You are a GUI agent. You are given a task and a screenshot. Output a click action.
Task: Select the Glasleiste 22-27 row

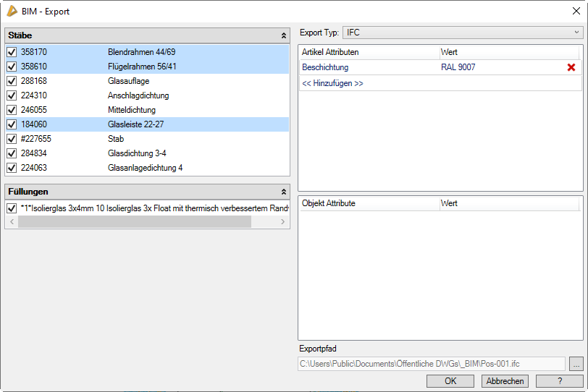[x=145, y=124]
